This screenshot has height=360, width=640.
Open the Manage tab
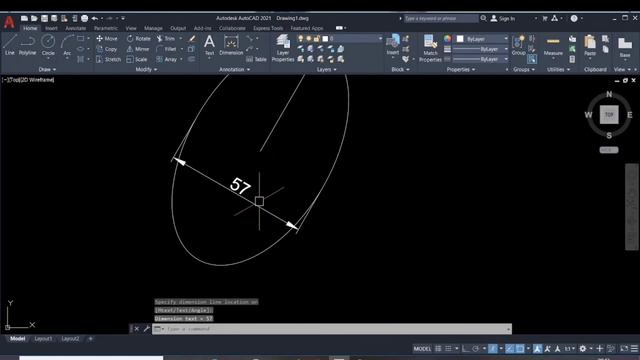153,28
